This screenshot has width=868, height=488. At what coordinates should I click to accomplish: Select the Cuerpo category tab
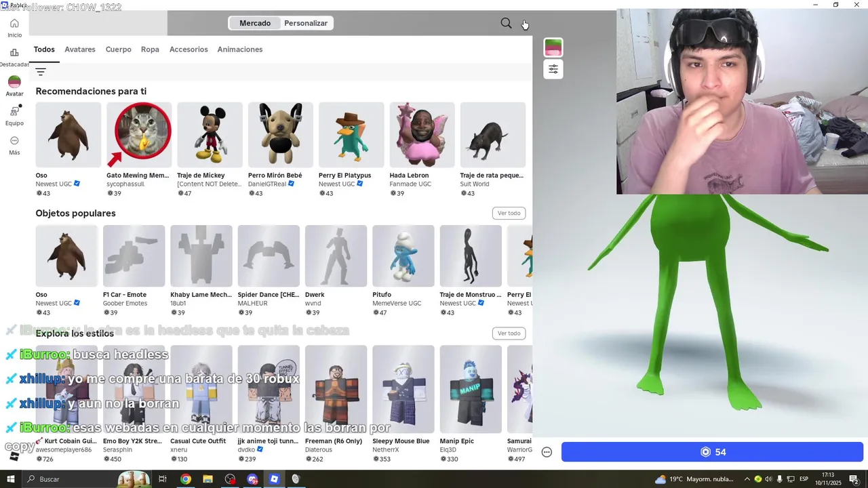pos(119,49)
